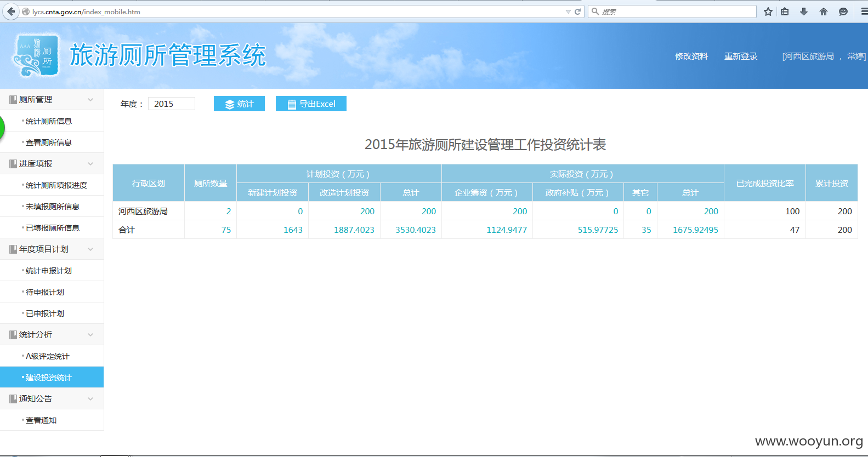Click 合计 enterprise funding 1124.9477
Viewport: 868px width, 457px height.
coord(507,230)
